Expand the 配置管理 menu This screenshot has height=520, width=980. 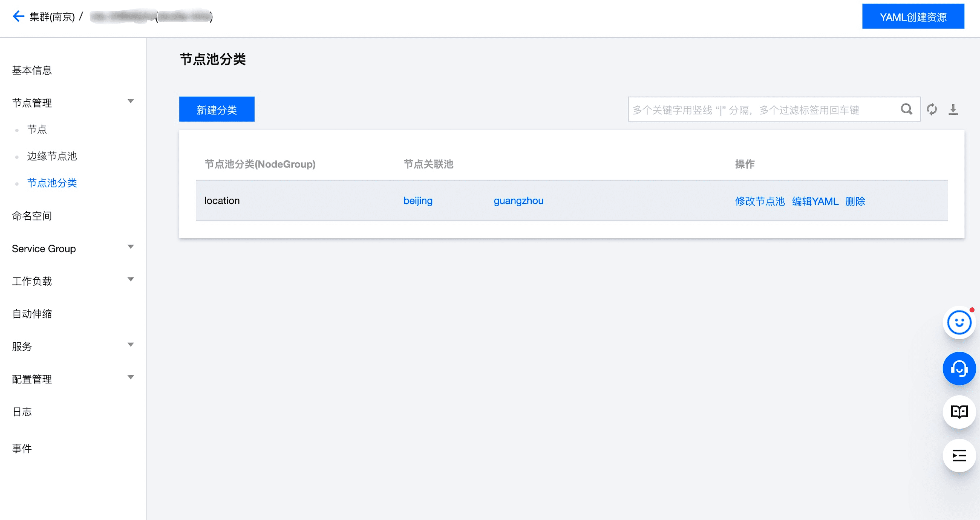click(131, 378)
